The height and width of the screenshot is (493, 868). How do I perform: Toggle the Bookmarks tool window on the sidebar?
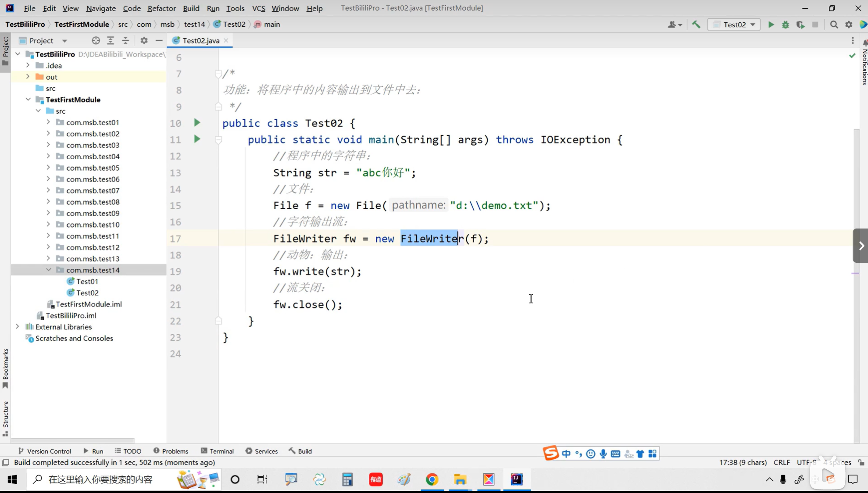pyautogui.click(x=5, y=368)
